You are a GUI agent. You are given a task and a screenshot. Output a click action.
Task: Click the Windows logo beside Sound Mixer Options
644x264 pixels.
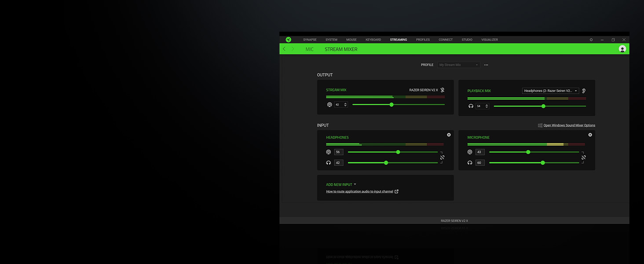(540, 125)
